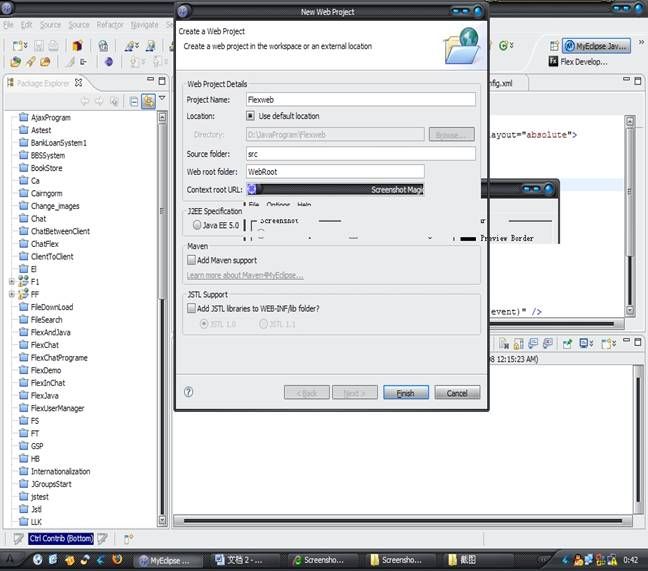
Task: Click the Source folder field
Action: (x=361, y=154)
